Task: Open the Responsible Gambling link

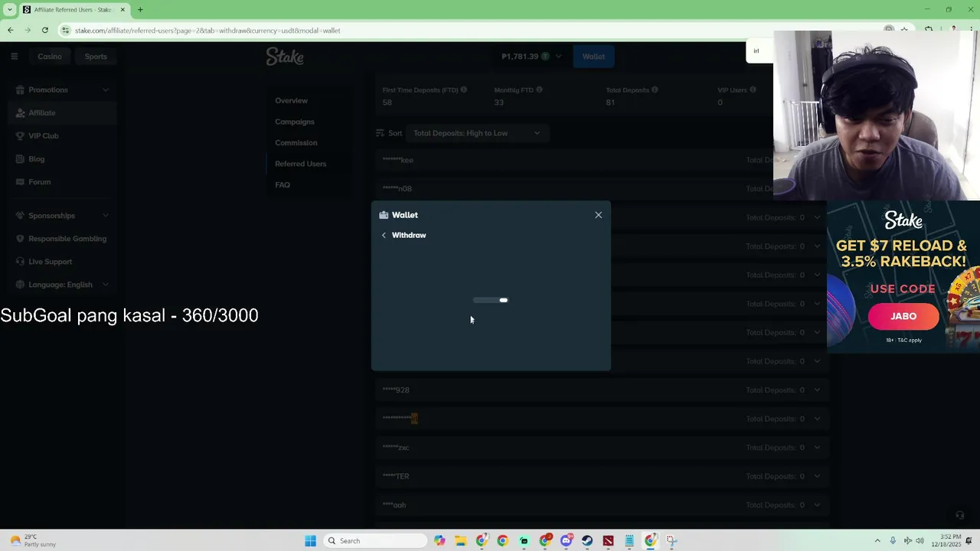Action: coord(67,238)
